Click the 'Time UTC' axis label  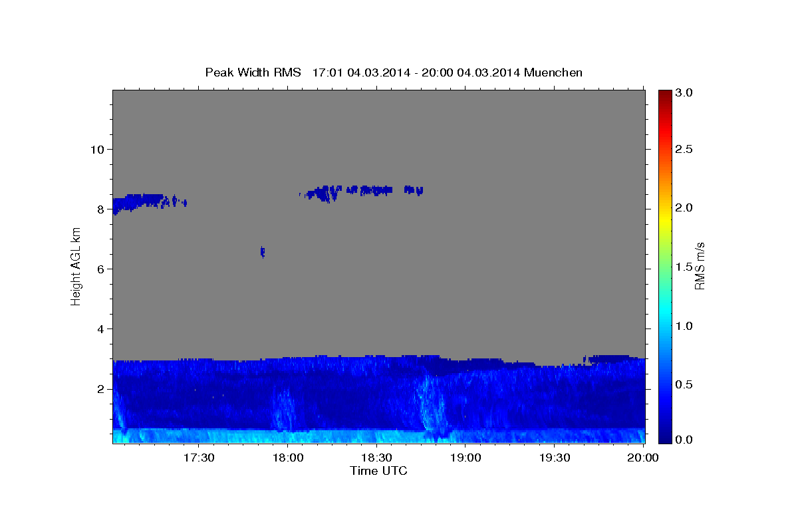point(378,471)
